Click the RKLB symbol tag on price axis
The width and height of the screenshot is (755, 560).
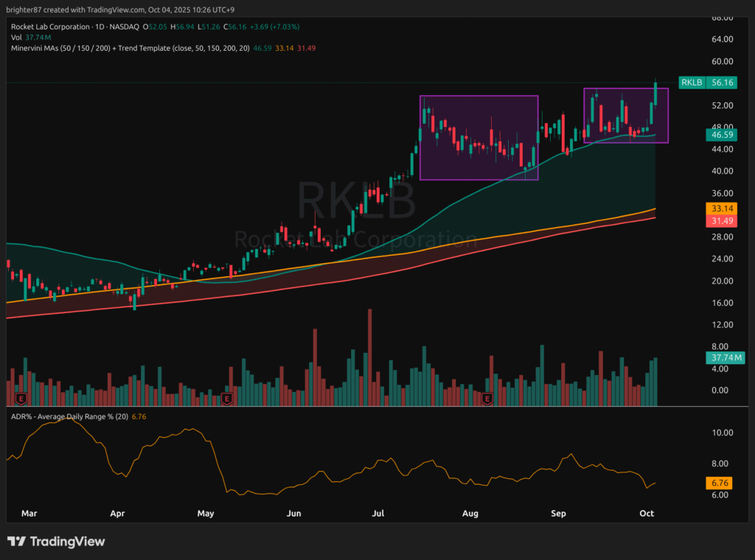coord(692,83)
